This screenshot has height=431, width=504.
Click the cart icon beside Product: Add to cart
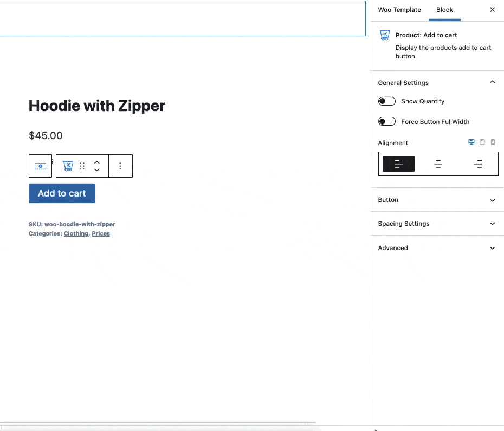pos(384,35)
